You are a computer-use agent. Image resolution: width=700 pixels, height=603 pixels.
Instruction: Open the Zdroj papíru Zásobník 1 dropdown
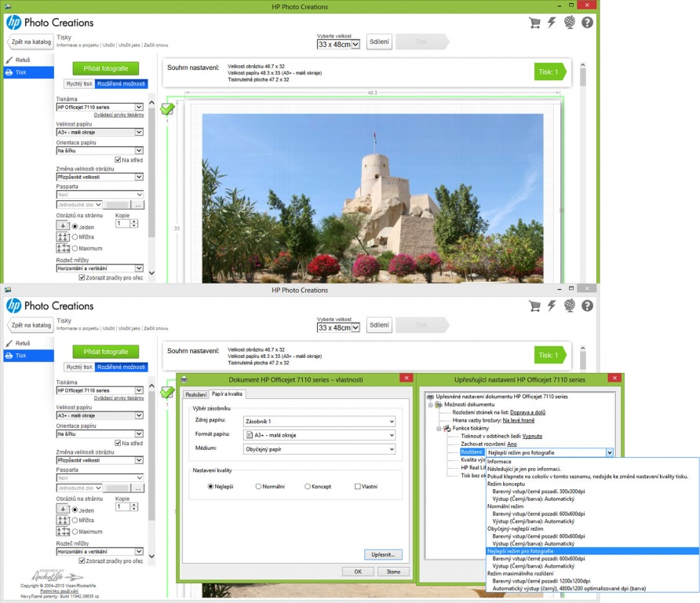click(319, 421)
